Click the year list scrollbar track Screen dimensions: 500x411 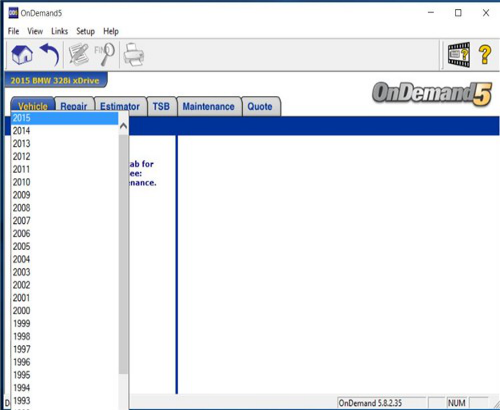click(123, 253)
